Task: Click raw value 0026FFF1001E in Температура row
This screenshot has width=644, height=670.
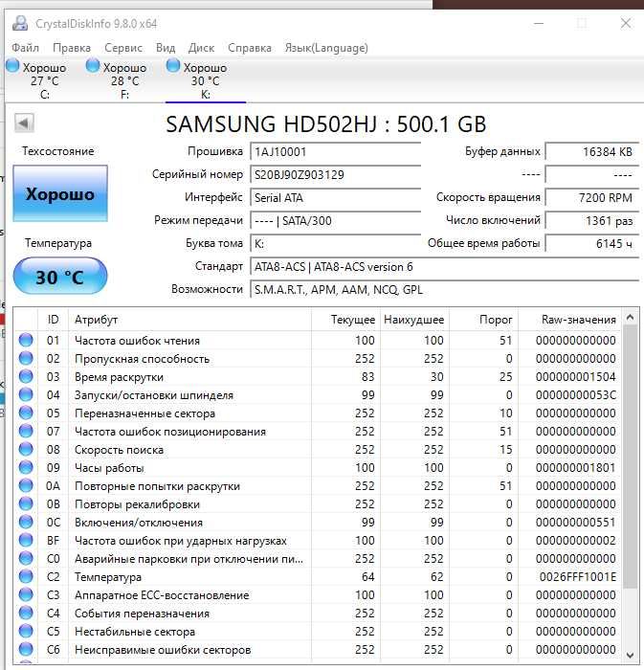Action: 577,576
